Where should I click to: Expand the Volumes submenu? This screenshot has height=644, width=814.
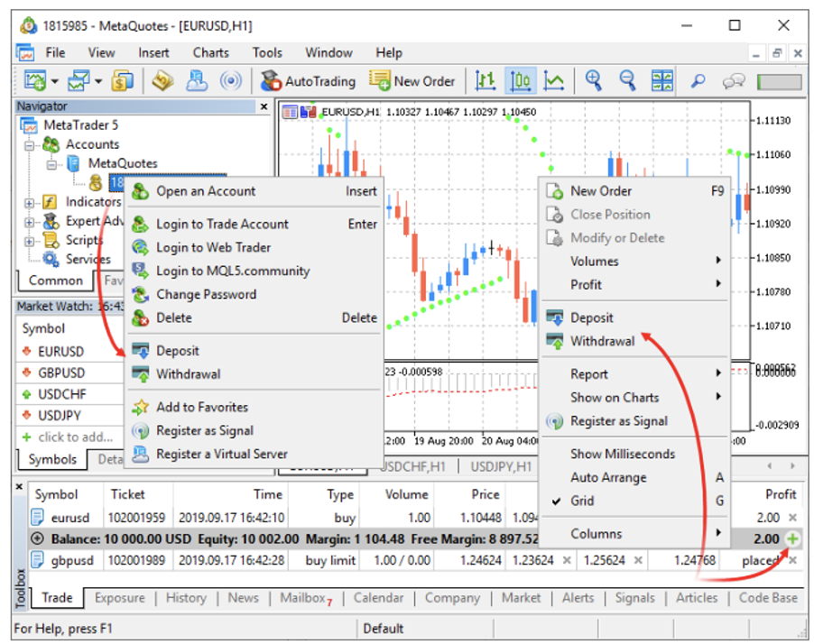click(634, 261)
